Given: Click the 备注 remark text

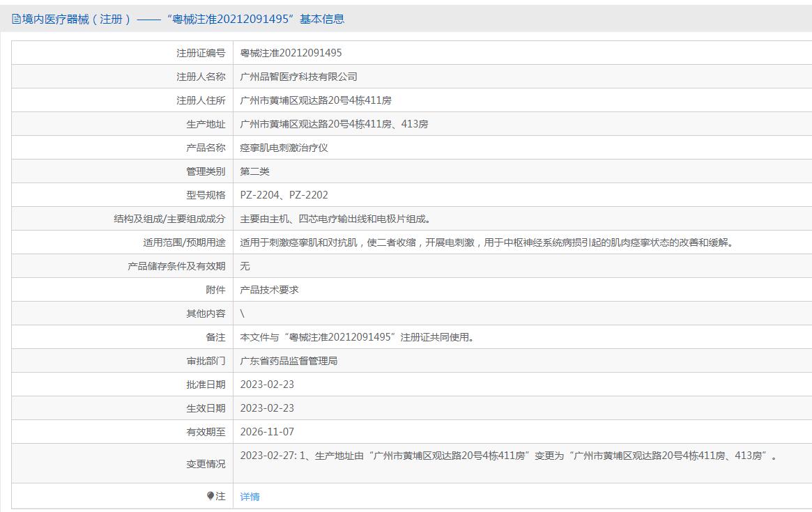Looking at the screenshot, I should click(x=358, y=337).
